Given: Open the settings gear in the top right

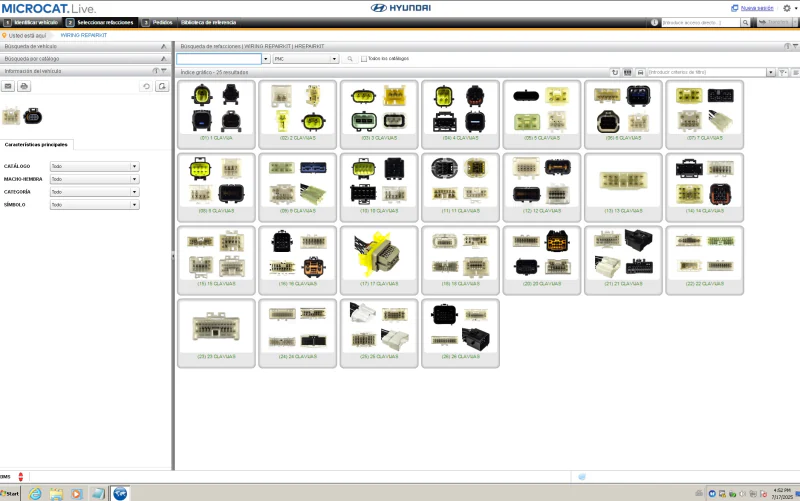Looking at the screenshot, I should pyautogui.click(x=786, y=8).
